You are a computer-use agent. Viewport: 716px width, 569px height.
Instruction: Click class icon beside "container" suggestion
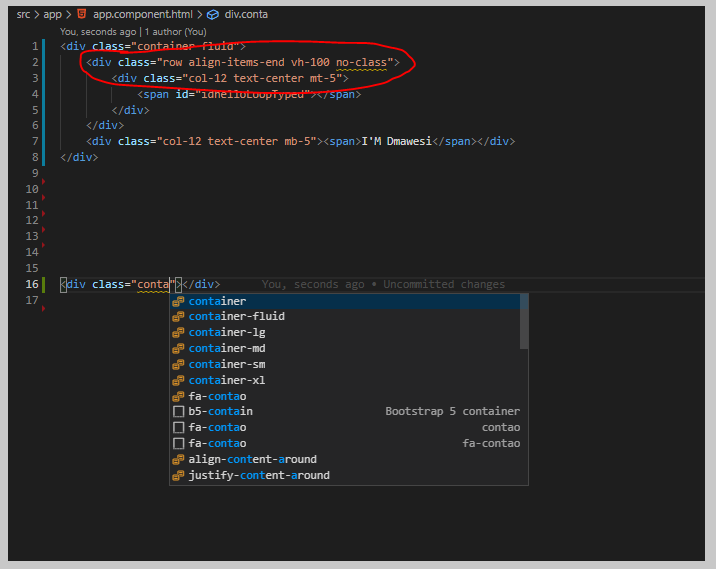(x=178, y=301)
